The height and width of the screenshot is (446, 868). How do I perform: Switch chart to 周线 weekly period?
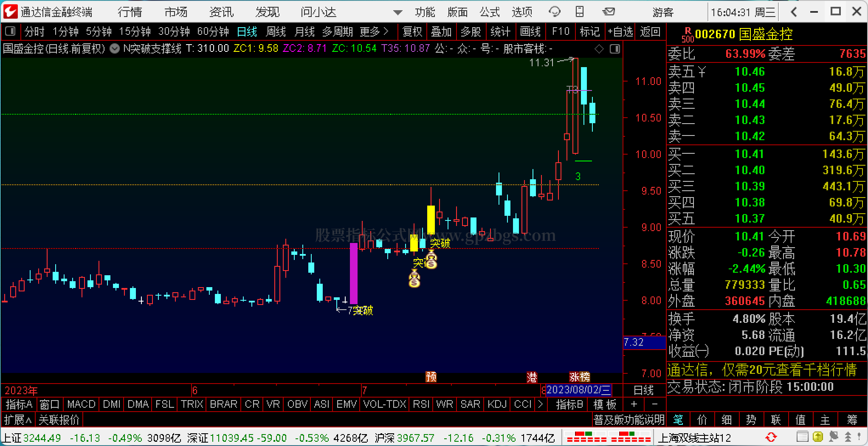pos(276,32)
